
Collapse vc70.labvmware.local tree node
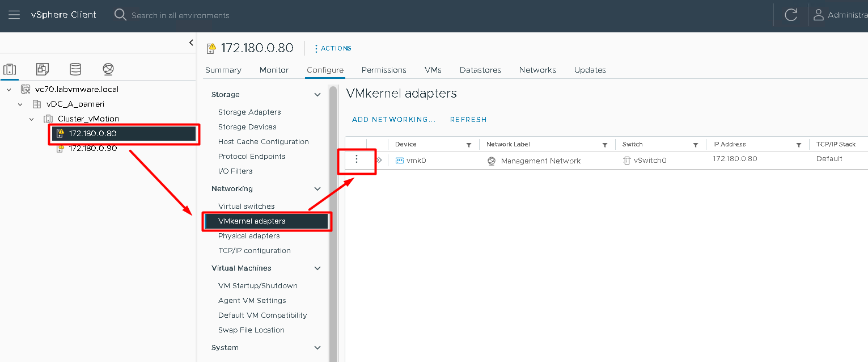click(x=9, y=90)
